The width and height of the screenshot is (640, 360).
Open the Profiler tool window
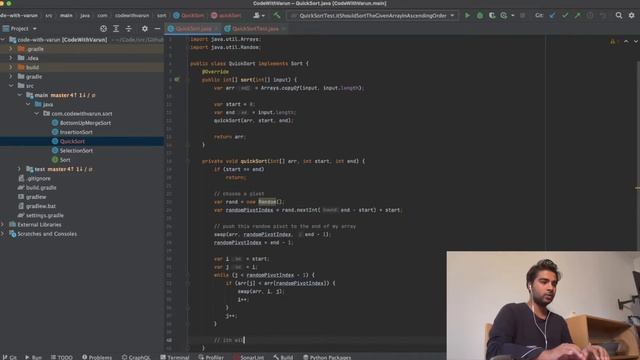tap(211, 357)
